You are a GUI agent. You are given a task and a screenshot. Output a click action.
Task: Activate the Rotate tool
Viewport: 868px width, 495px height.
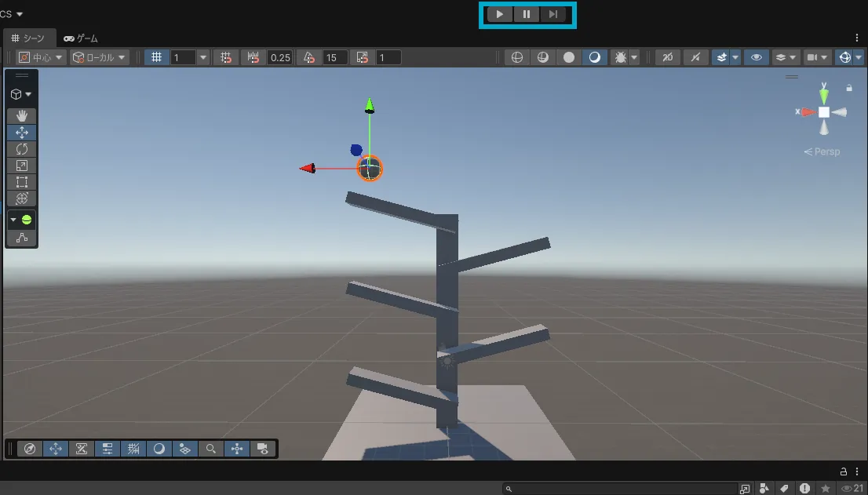[21, 149]
